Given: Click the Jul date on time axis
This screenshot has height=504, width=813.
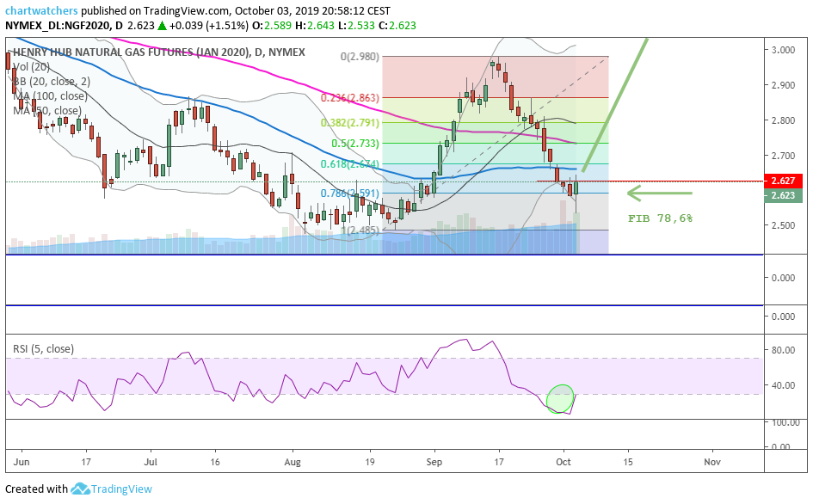Looking at the screenshot, I should point(151,462).
